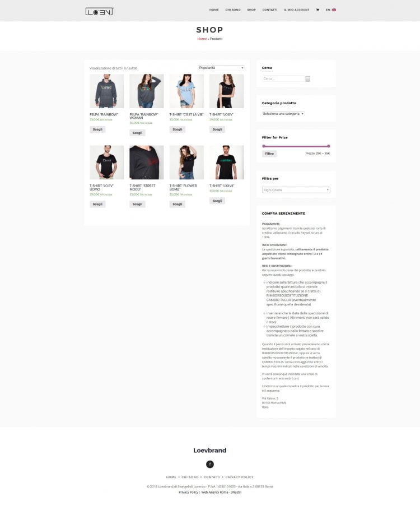Expand Seleziona una categoria dropdown
This screenshot has width=420, height=515.
[x=283, y=114]
